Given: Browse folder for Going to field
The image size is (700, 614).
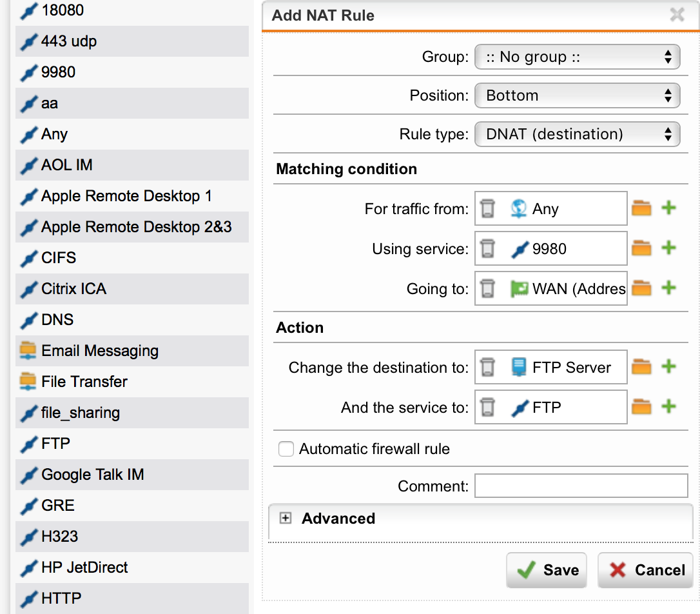Looking at the screenshot, I should 641,288.
